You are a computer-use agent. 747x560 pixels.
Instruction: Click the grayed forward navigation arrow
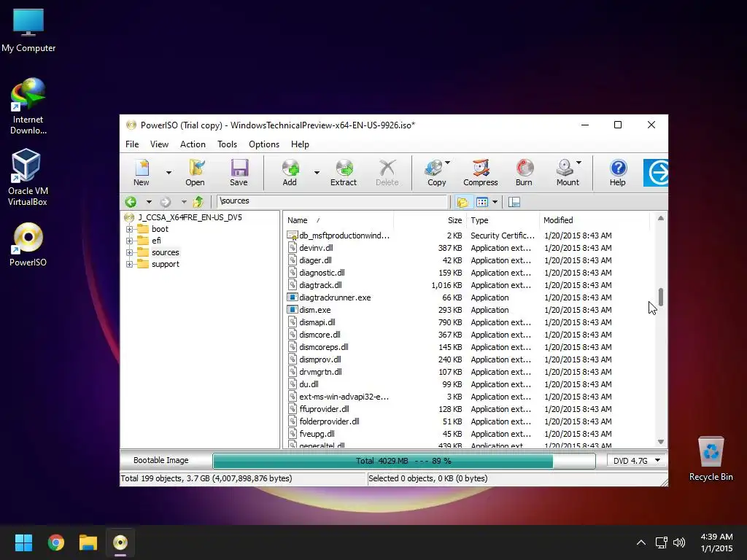(166, 202)
